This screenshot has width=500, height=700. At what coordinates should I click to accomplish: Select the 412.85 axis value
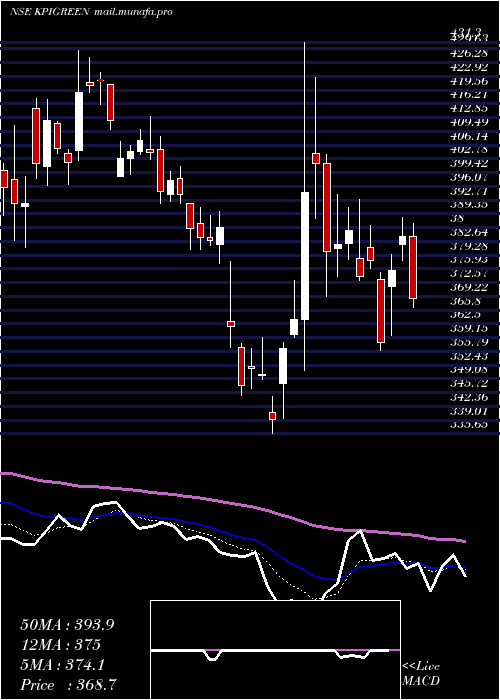pos(469,109)
